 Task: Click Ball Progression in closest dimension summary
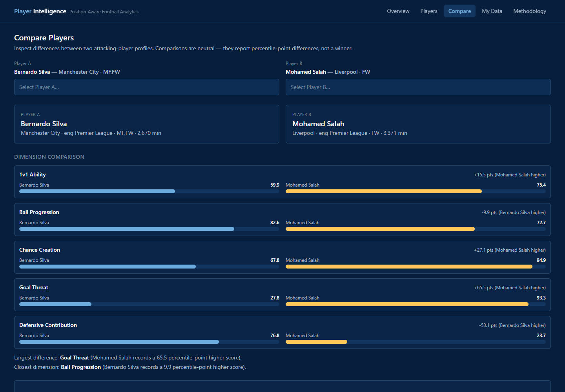coord(81,367)
